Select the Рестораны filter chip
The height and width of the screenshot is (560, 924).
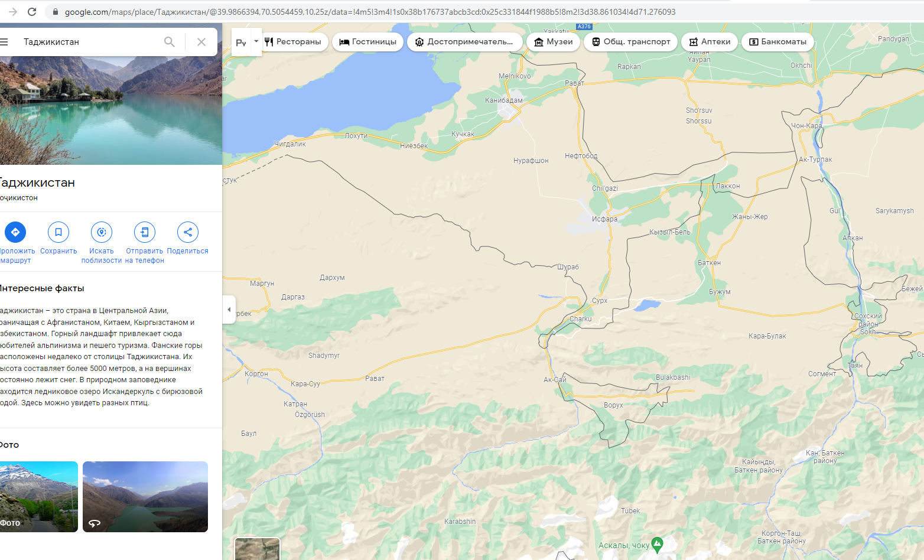(x=294, y=42)
